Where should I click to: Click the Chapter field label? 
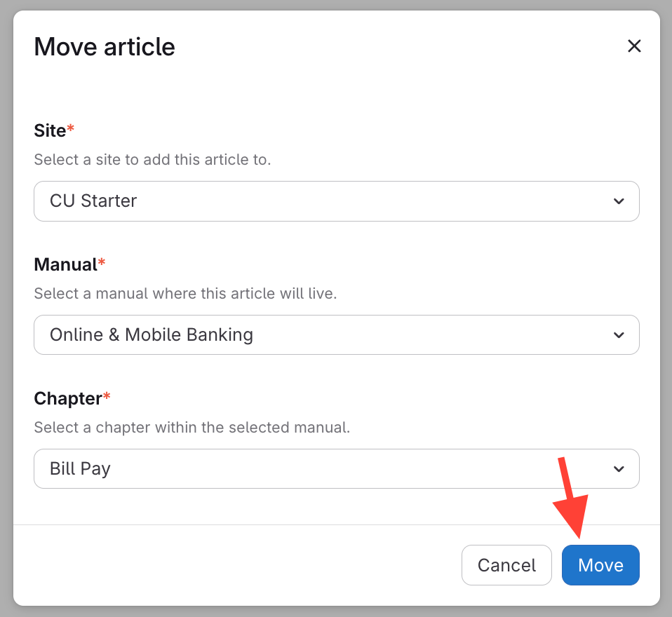[68, 398]
